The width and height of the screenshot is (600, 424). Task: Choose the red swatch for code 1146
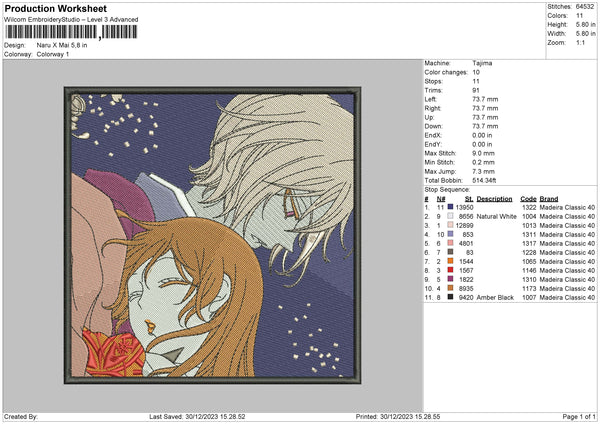pos(450,270)
